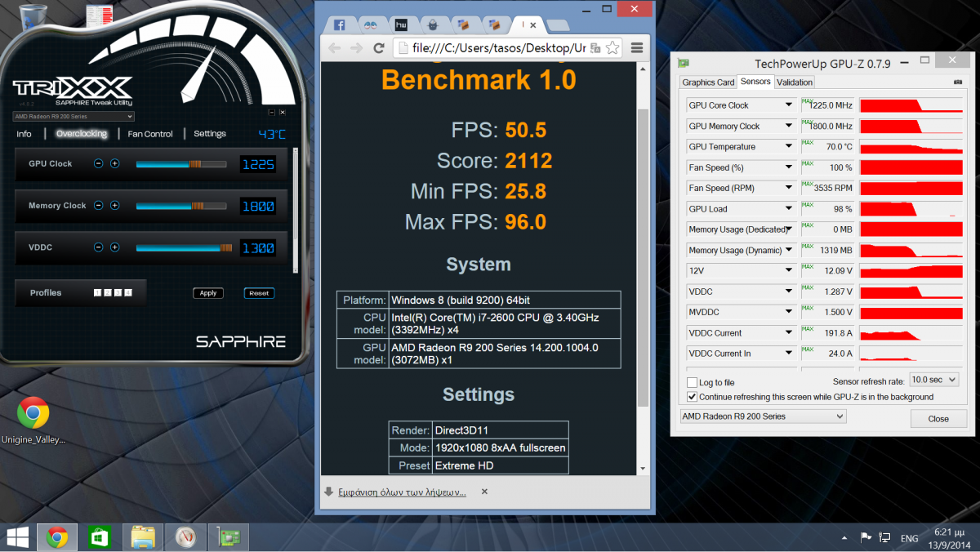This screenshot has height=552, width=980.
Task: Expand the Fan Speed (RPM) sensor dropdown
Action: coord(788,188)
